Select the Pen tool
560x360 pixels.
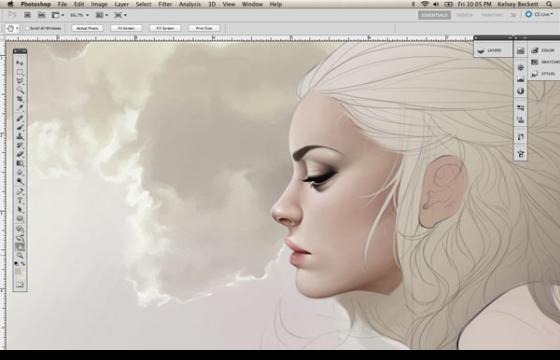(20, 191)
